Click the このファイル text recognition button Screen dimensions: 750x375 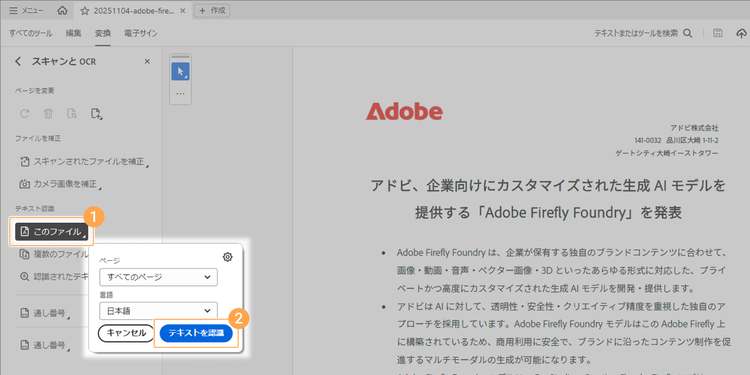[x=52, y=232]
